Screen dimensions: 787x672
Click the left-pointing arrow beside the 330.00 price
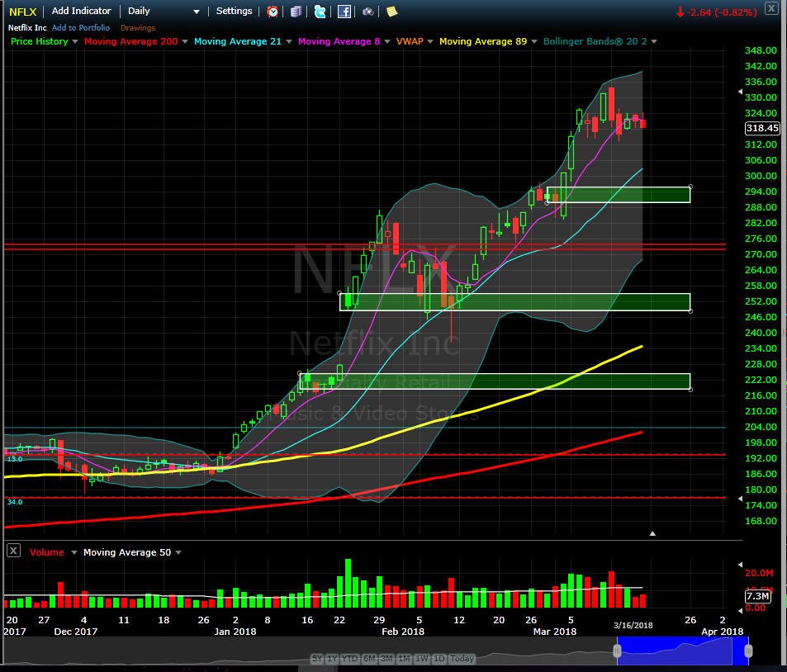tap(740, 92)
